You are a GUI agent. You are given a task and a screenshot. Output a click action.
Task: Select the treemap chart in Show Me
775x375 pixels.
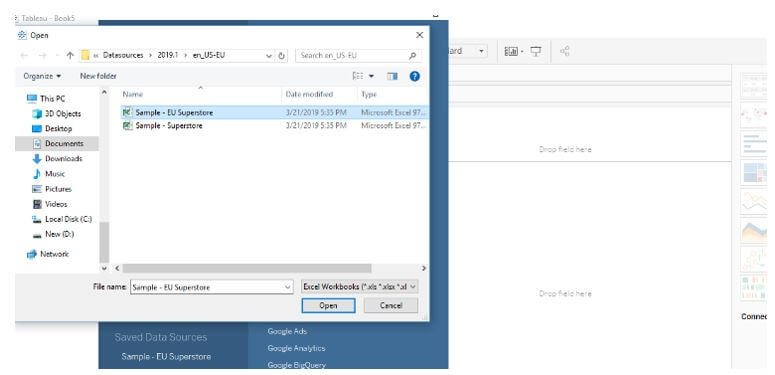click(x=753, y=172)
